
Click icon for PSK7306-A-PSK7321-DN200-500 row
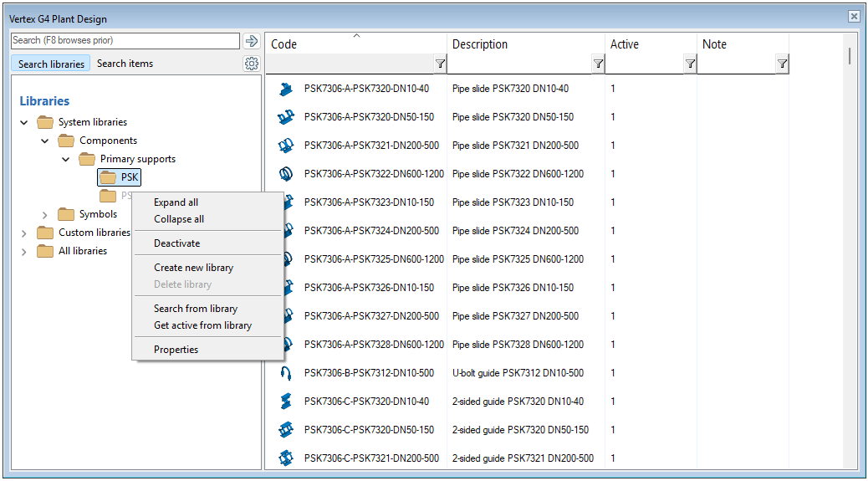(x=286, y=146)
